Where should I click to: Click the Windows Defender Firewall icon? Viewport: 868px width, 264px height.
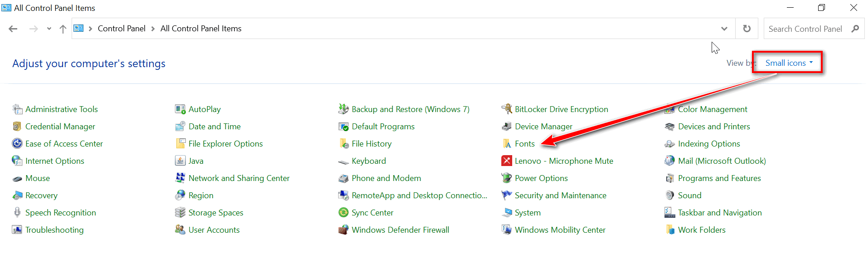344,230
